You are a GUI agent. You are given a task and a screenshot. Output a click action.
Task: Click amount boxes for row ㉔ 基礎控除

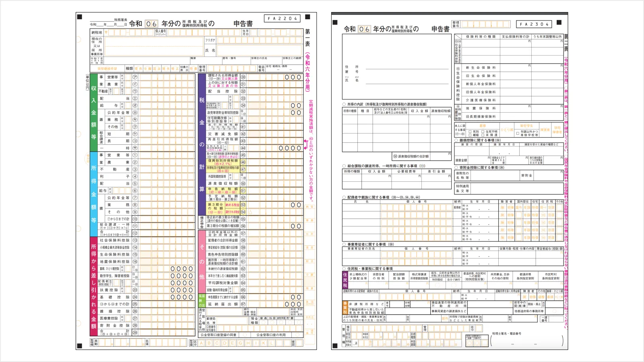point(166,297)
